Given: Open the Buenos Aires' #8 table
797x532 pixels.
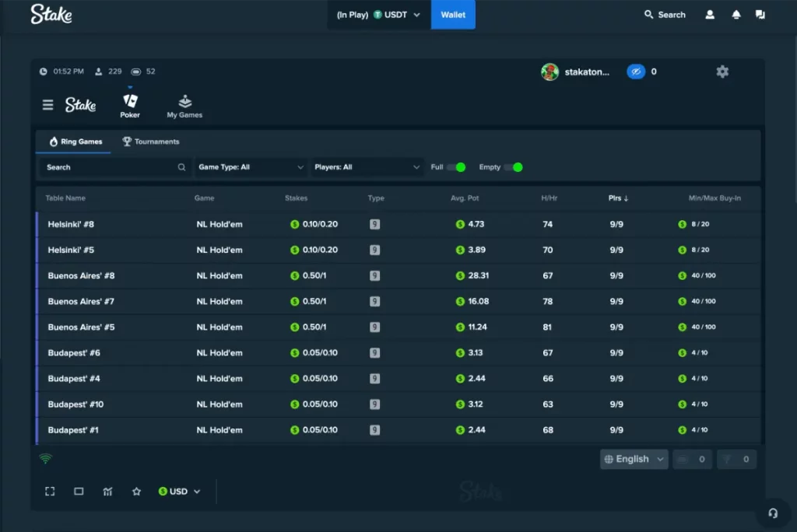Looking at the screenshot, I should (x=398, y=275).
